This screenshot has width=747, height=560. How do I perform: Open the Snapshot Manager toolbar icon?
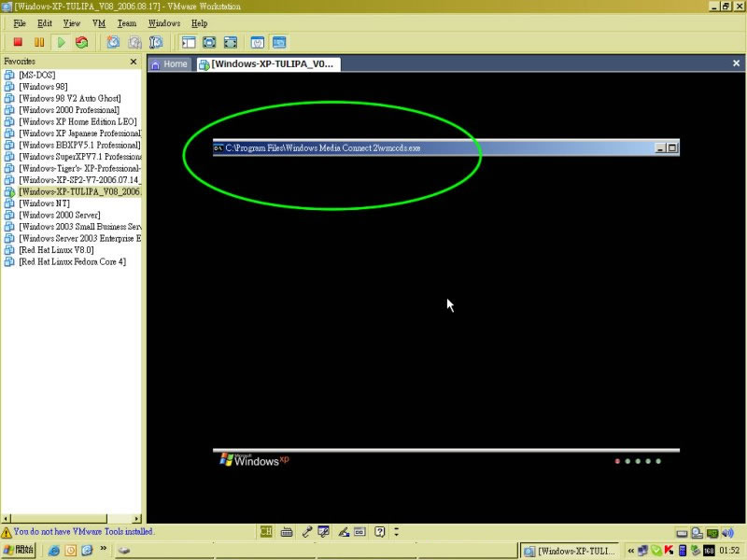click(156, 42)
